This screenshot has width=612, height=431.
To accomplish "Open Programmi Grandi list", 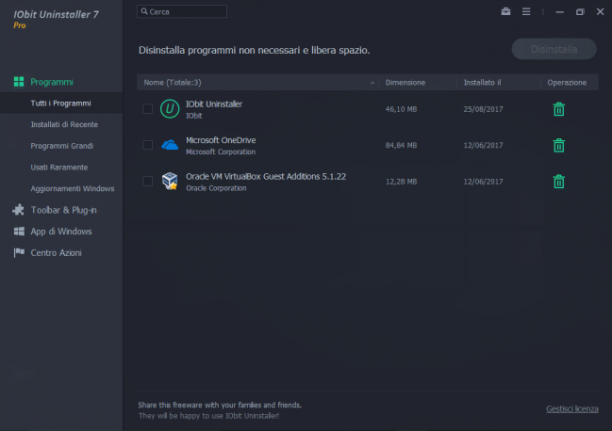I will pyautogui.click(x=62, y=146).
